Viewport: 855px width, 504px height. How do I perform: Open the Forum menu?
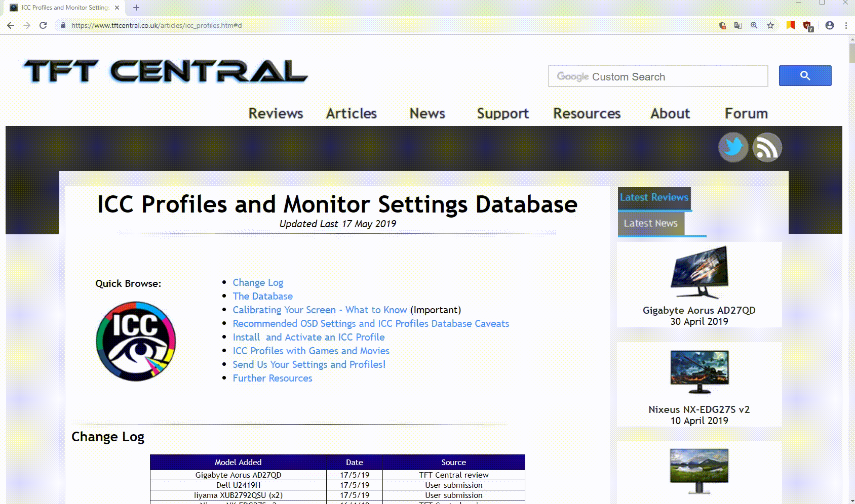[x=746, y=113]
